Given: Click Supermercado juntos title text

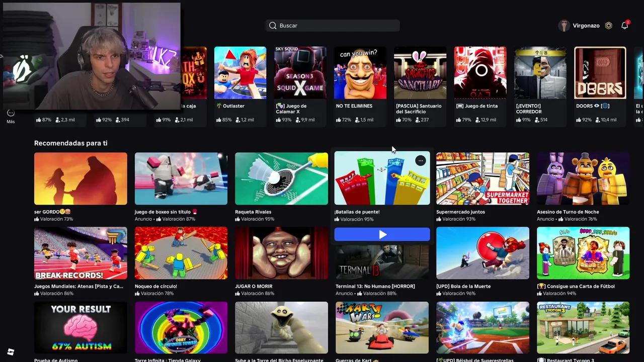Looking at the screenshot, I should (x=460, y=212).
